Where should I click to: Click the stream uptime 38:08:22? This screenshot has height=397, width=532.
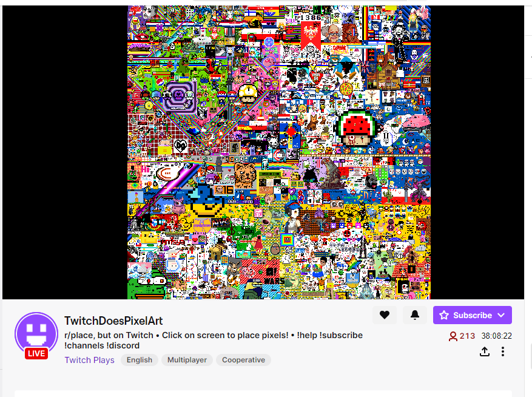(496, 336)
